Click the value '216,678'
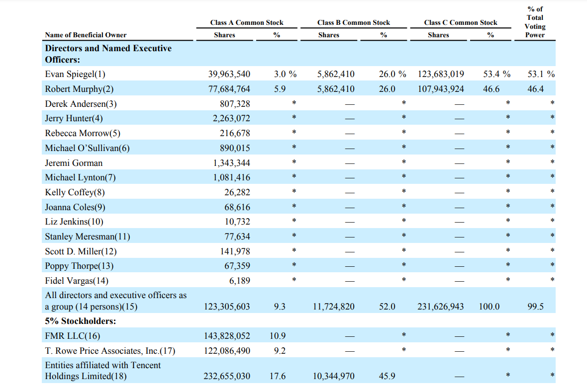Screen dimensions: 587x392 point(235,133)
